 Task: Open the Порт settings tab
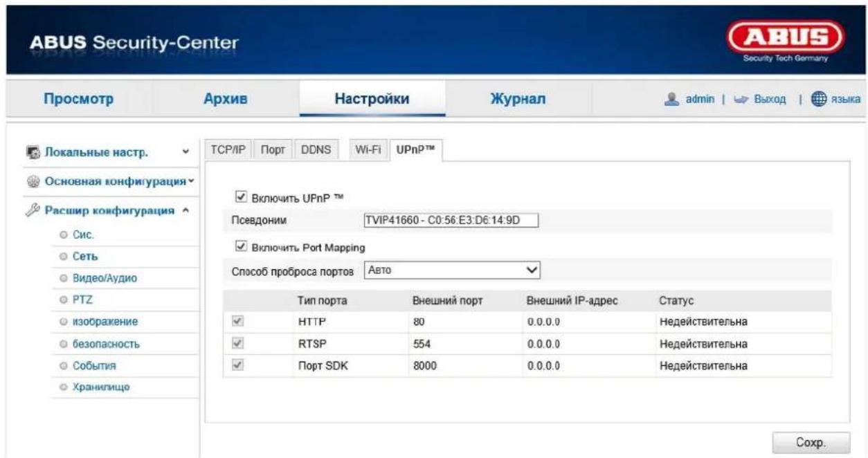pos(272,150)
